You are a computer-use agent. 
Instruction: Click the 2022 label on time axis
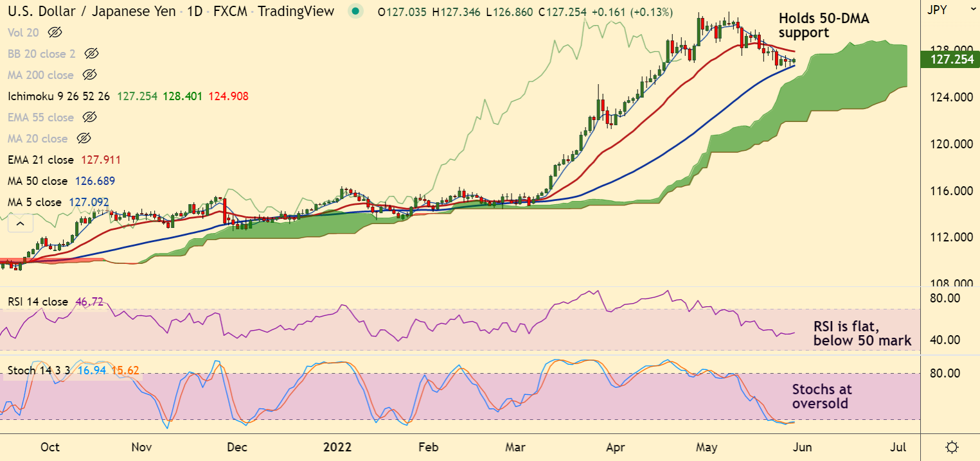[x=337, y=447]
